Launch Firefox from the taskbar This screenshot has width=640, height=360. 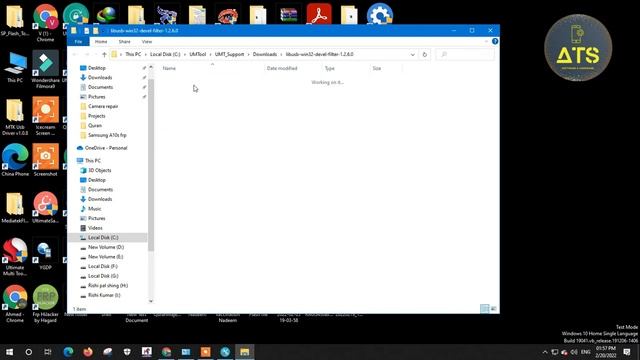tap(88, 352)
